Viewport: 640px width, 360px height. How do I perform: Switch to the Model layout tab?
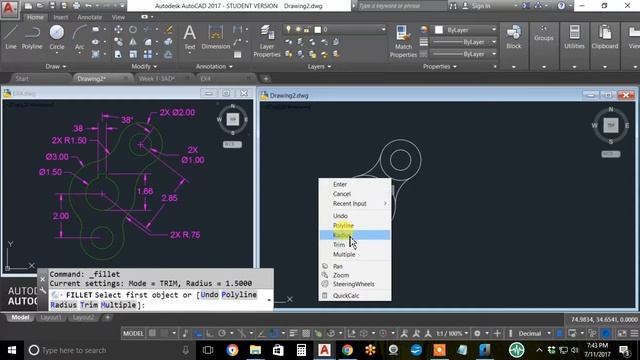coord(20,317)
